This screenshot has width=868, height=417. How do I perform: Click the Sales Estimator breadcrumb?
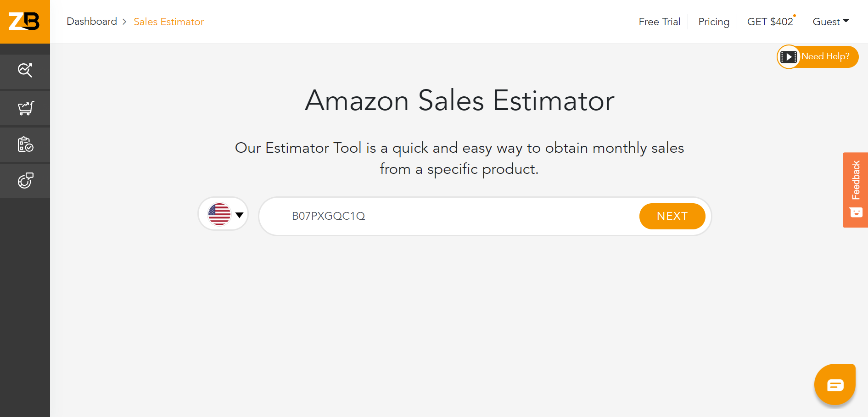[x=168, y=22]
